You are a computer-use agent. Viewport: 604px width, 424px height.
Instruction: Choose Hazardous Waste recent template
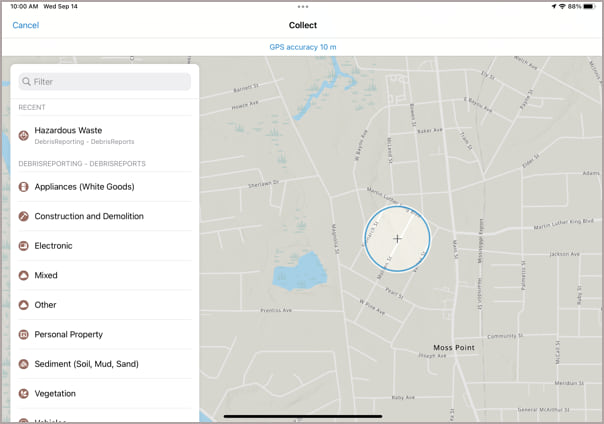[105, 136]
